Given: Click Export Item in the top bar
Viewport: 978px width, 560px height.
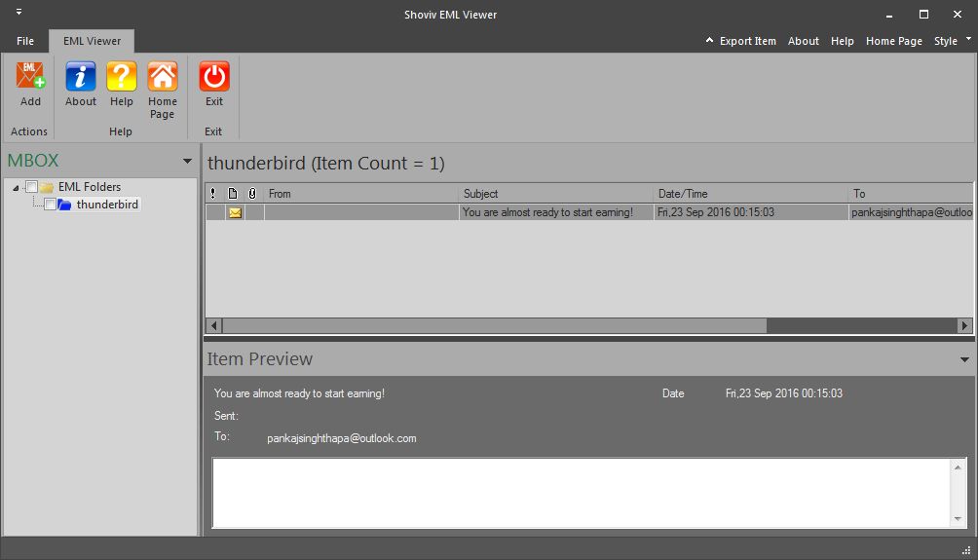Looking at the screenshot, I should coord(740,41).
